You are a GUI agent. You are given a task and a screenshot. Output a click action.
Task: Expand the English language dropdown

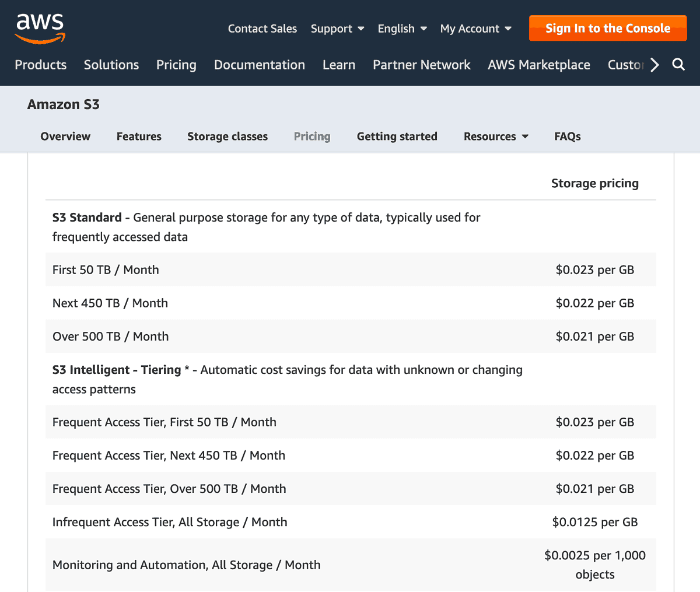pos(402,29)
